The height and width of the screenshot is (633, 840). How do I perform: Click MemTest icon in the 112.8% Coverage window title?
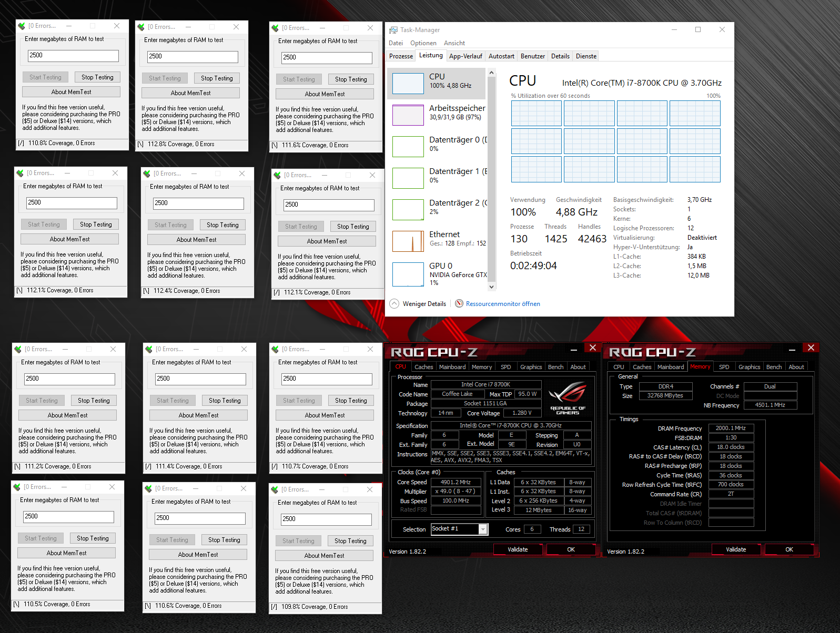pyautogui.click(x=141, y=27)
